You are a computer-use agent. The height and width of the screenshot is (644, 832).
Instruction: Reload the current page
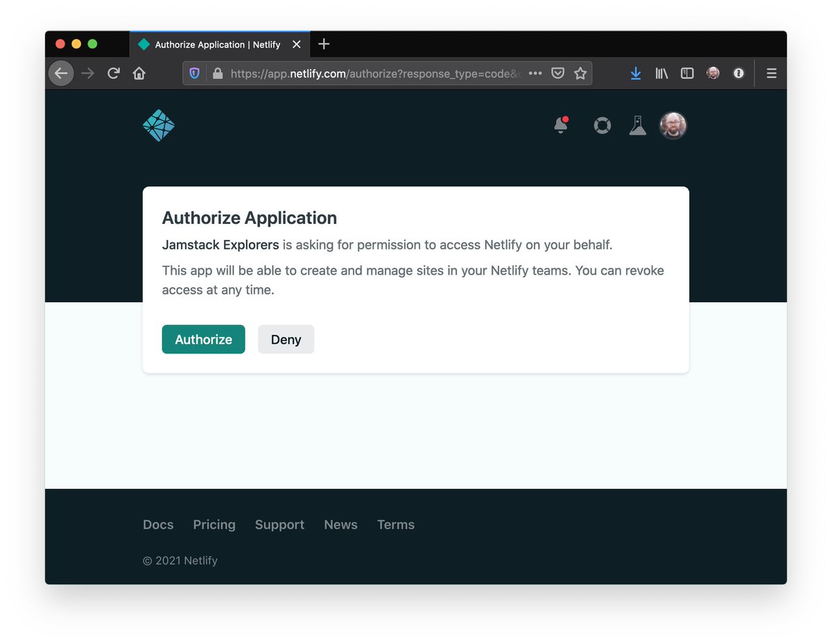[114, 73]
